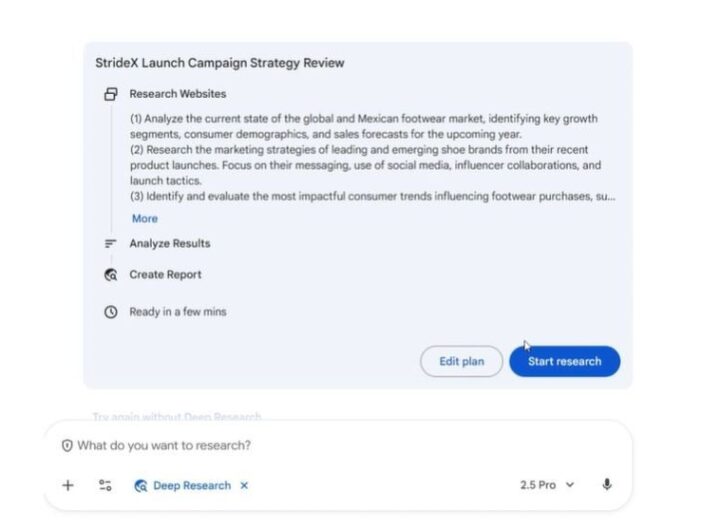Click Try again without Deep Research link
The height and width of the screenshot is (530, 720).
pos(177,416)
